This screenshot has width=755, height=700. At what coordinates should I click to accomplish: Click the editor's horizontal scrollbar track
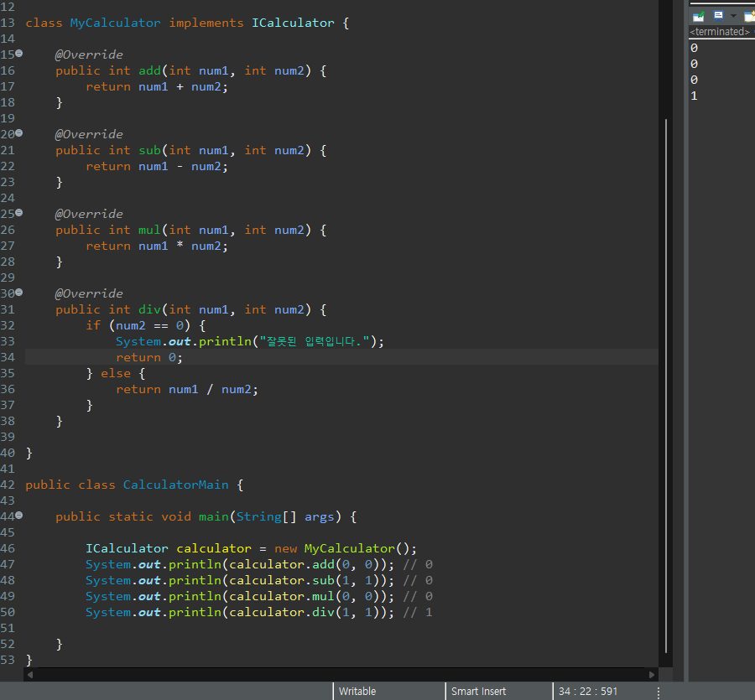pos(341,675)
